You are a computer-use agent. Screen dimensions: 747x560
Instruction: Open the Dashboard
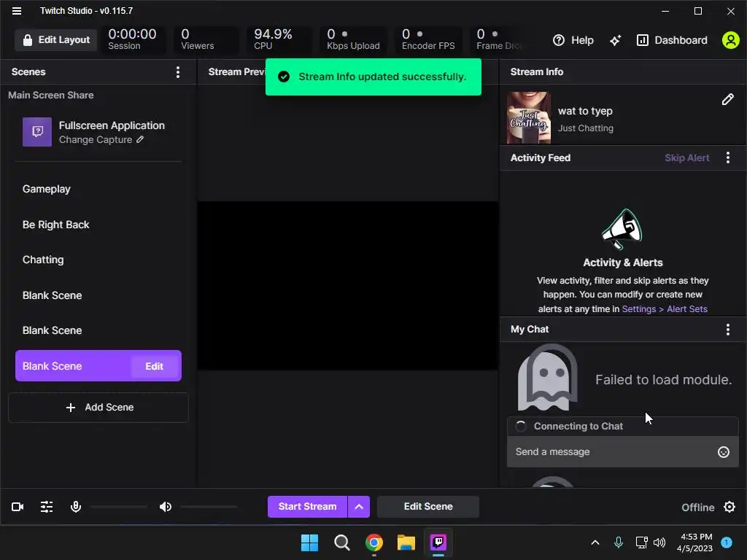click(x=672, y=40)
